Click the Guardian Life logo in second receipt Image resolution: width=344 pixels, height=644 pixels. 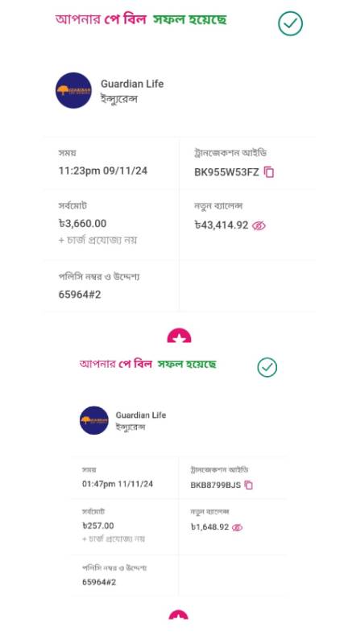[94, 420]
